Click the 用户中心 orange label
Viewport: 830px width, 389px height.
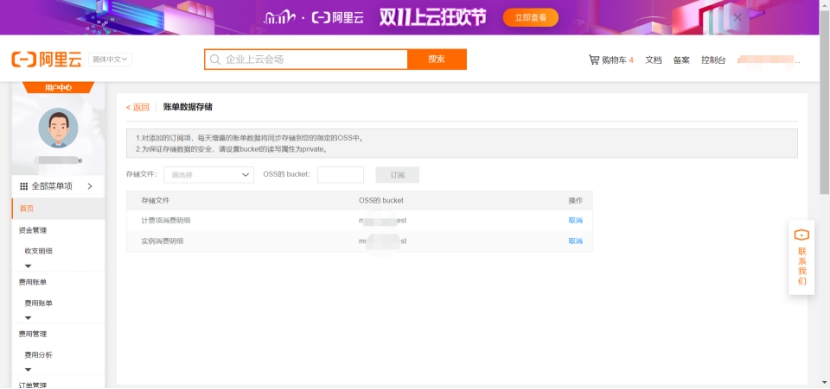[58, 87]
